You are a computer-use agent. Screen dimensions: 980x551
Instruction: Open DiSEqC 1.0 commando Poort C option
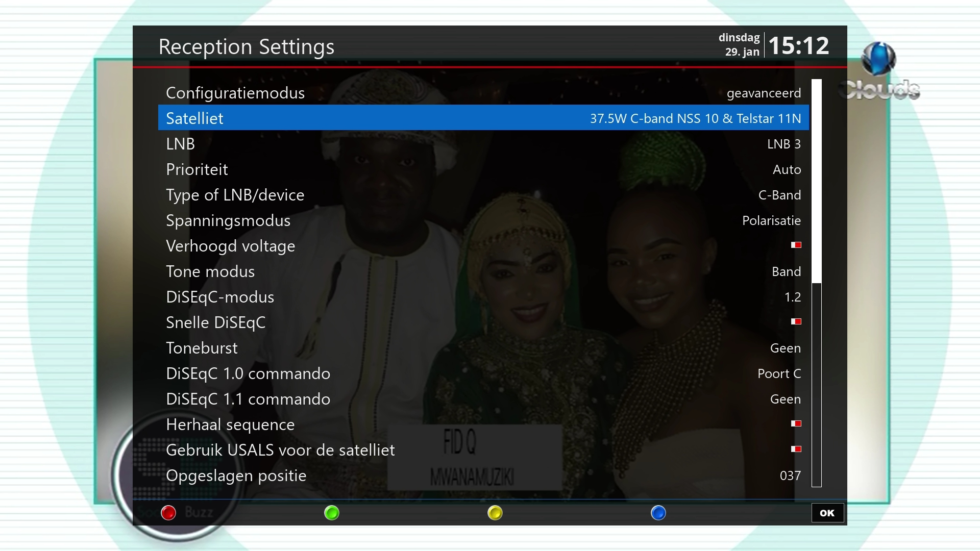point(778,374)
